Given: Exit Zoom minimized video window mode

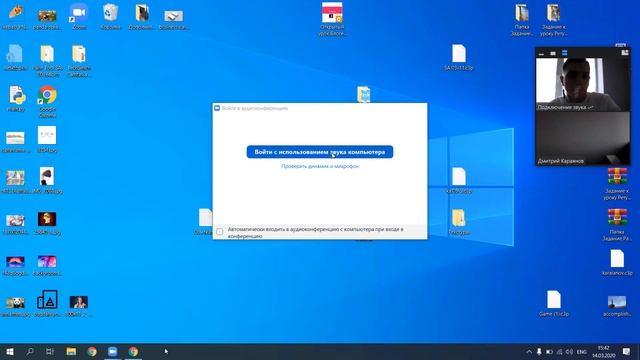Looking at the screenshot, I should tap(624, 53).
